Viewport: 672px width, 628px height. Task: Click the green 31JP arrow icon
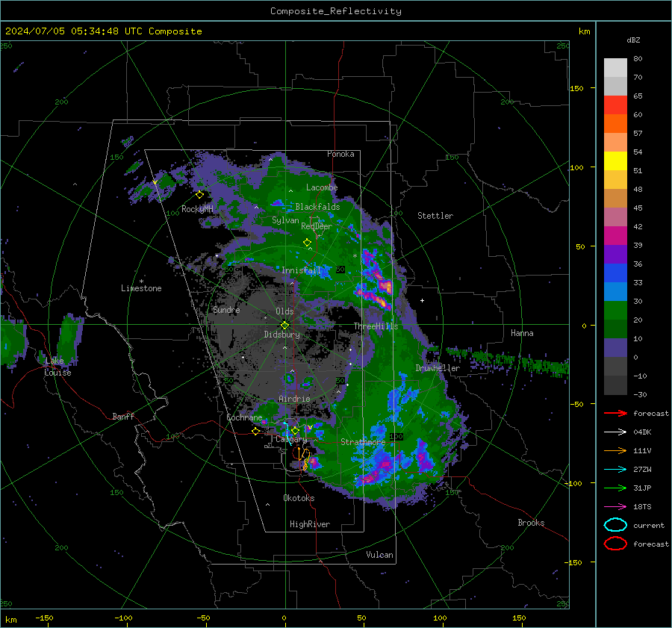[x=615, y=488]
